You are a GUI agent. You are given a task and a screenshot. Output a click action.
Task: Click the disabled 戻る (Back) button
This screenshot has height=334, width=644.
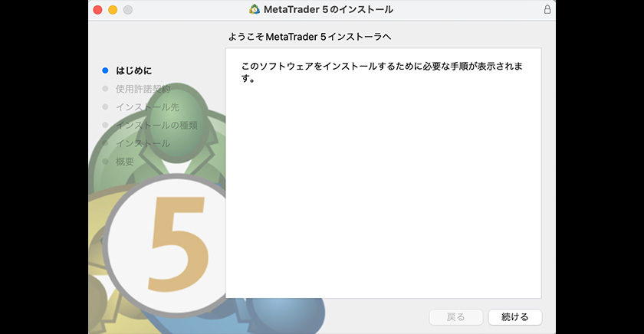[x=456, y=317]
